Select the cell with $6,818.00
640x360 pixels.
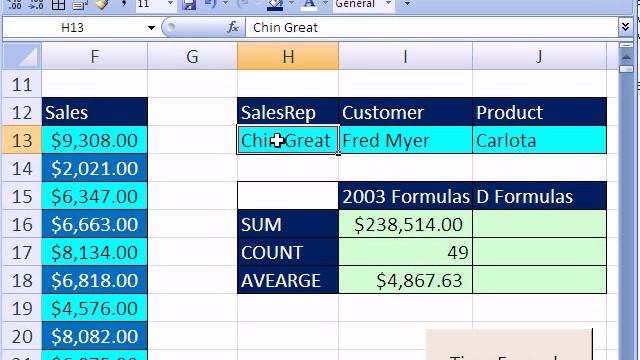[95, 280]
